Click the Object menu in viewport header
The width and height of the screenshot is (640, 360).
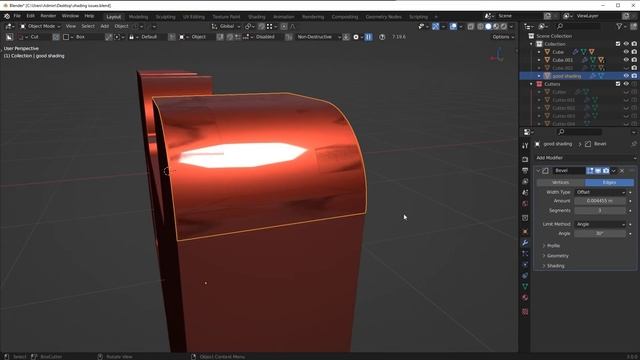click(x=121, y=26)
